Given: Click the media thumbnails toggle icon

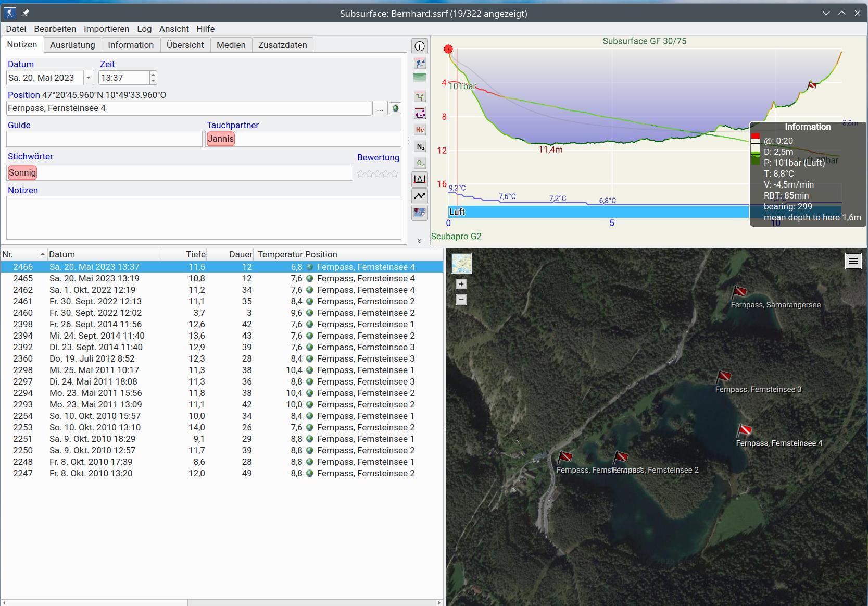Looking at the screenshot, I should coord(420,213).
